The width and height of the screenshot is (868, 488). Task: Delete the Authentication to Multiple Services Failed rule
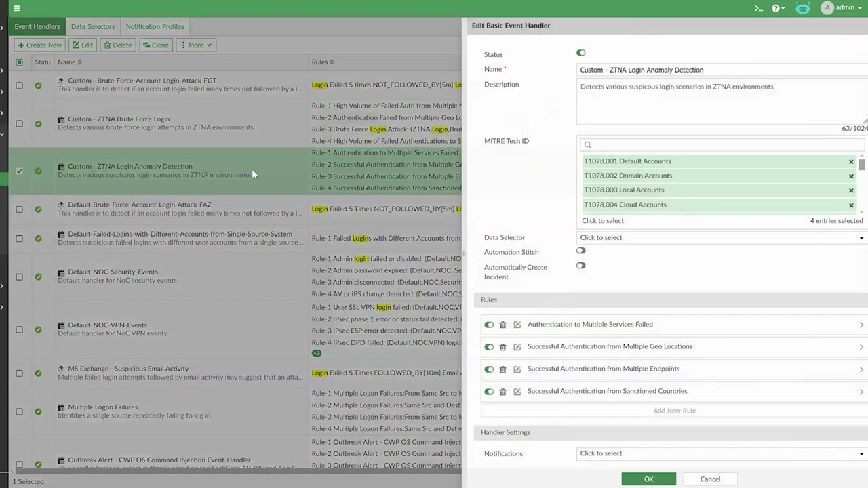point(502,325)
